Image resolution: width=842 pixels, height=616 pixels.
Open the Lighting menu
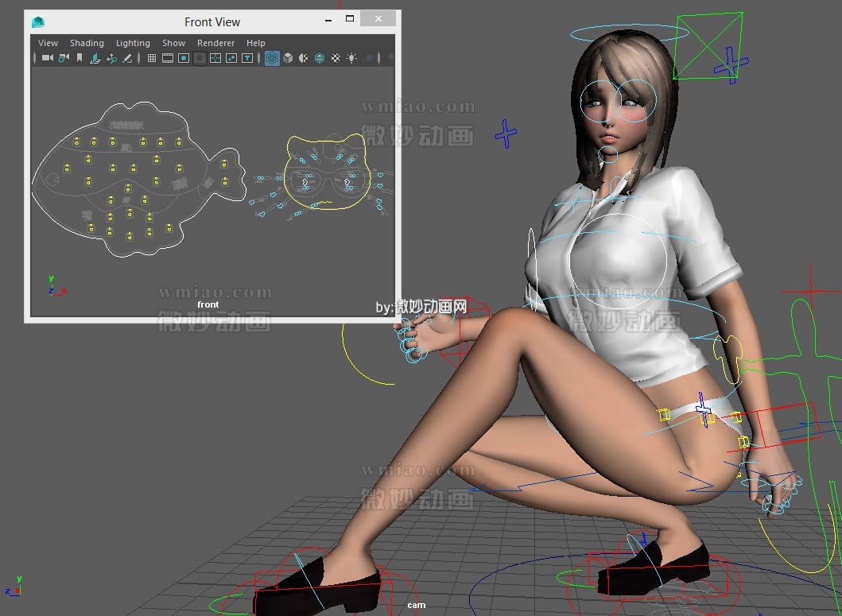[133, 42]
